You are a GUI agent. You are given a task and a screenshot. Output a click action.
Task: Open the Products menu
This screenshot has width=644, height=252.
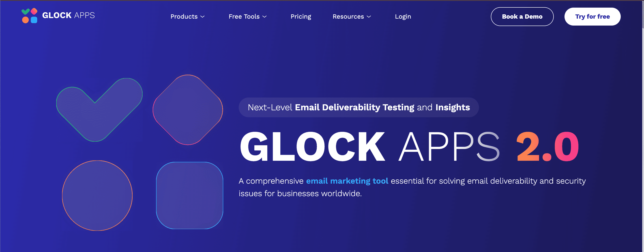pos(184,17)
